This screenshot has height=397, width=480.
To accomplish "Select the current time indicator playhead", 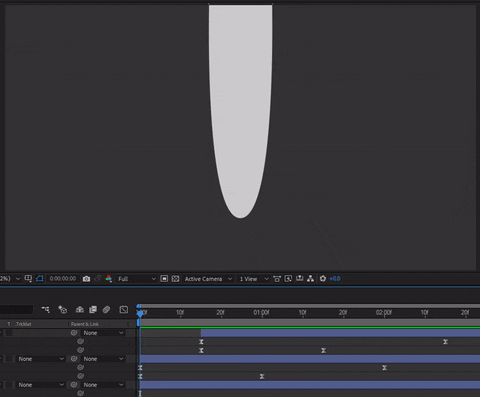I will coord(140,314).
